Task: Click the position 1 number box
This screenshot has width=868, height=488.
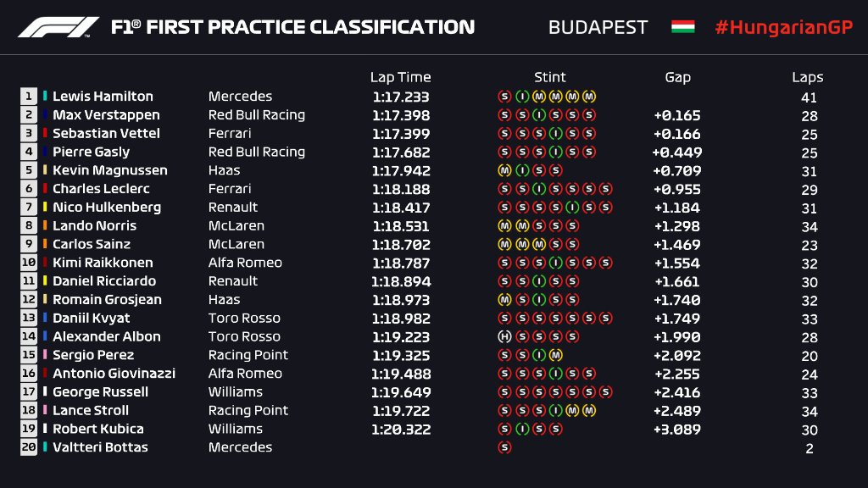Action: click(30, 97)
